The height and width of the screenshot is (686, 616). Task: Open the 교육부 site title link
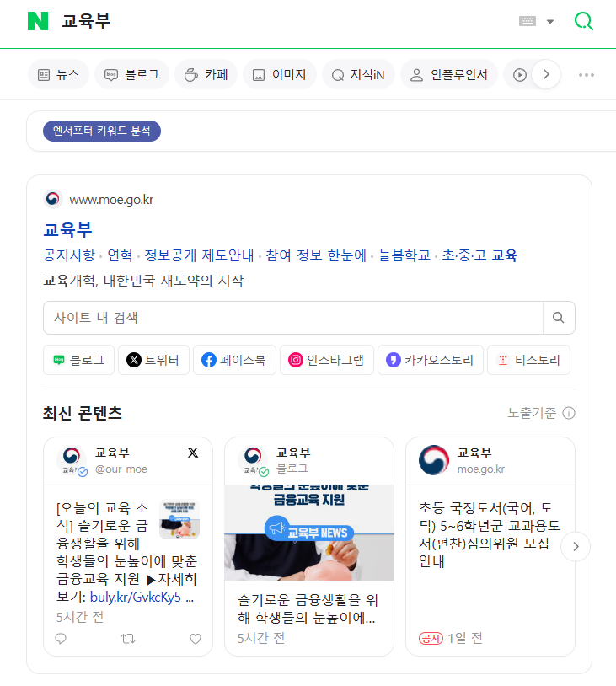point(67,230)
